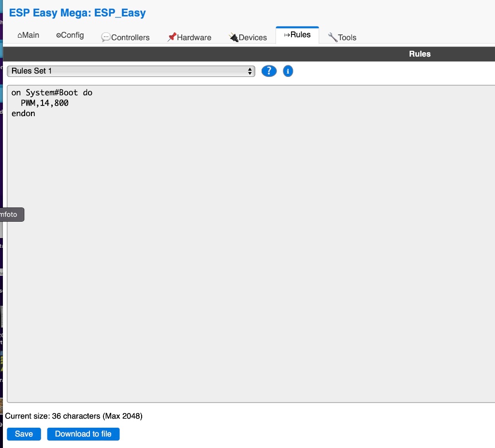
Task: Open Config via its gear icon
Action: tap(58, 35)
